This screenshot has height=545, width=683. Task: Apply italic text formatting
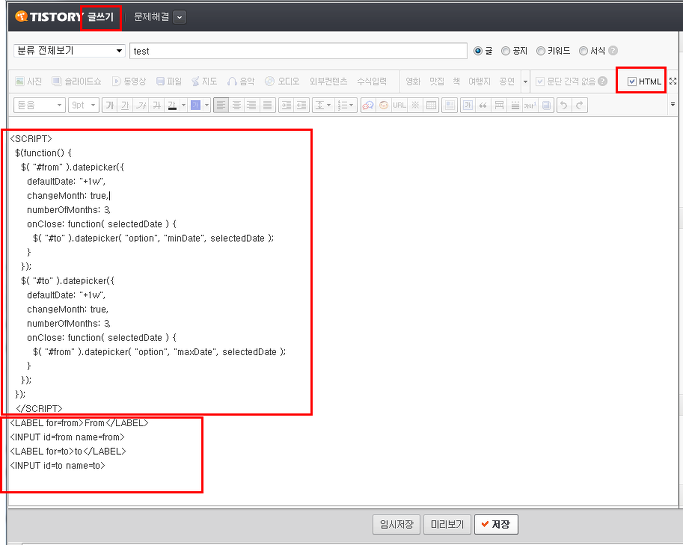(x=141, y=105)
